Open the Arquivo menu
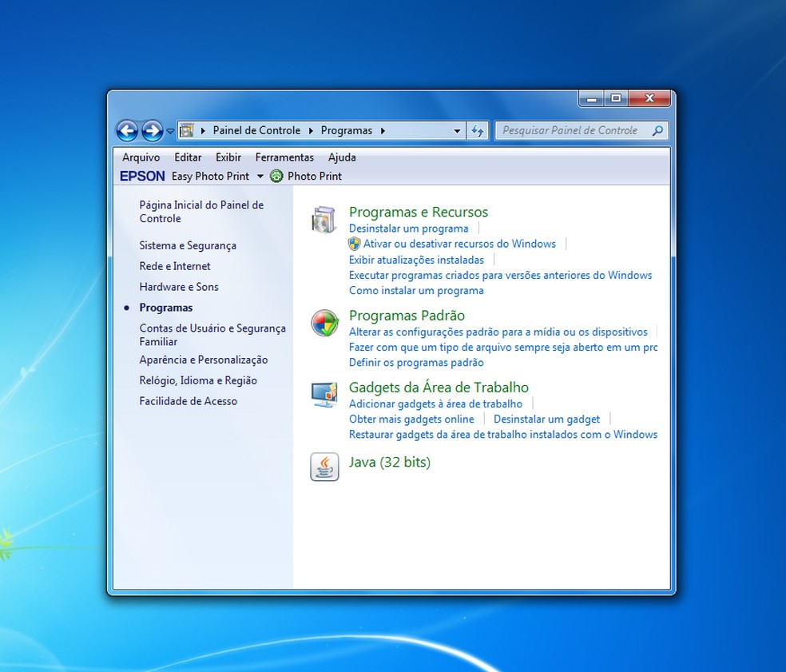786x672 pixels. [x=141, y=157]
